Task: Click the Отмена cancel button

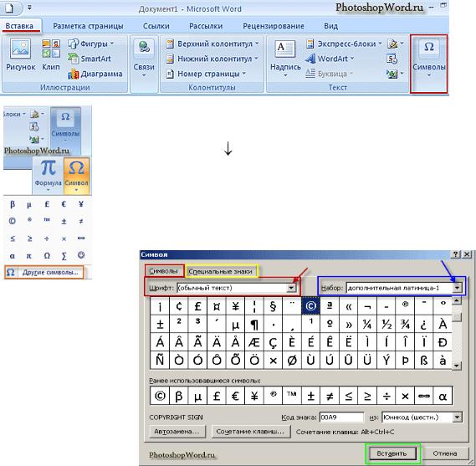Action: pyautogui.click(x=445, y=453)
